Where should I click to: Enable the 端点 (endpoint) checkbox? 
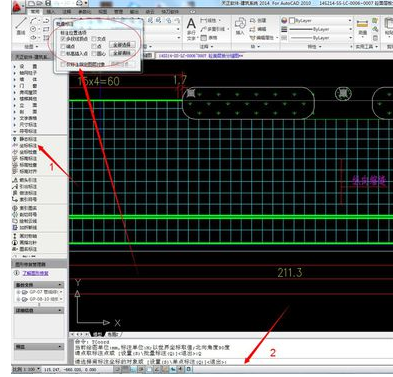click(63, 46)
